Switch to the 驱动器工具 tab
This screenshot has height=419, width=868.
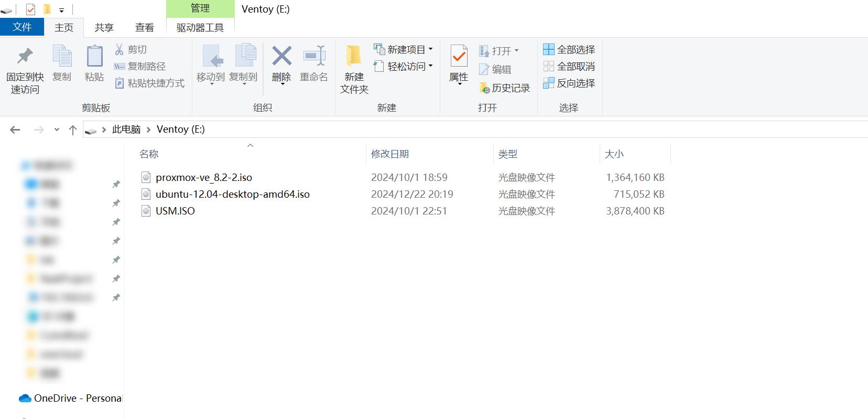200,28
